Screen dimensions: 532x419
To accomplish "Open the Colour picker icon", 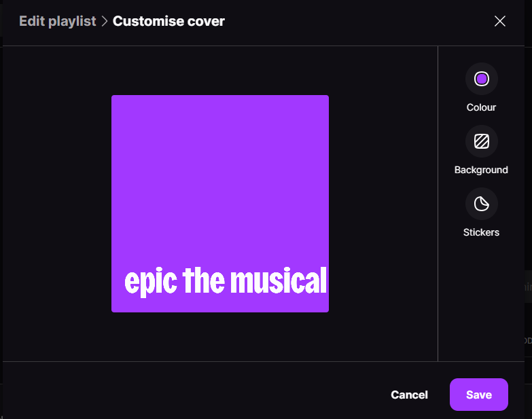I will click(x=482, y=79).
